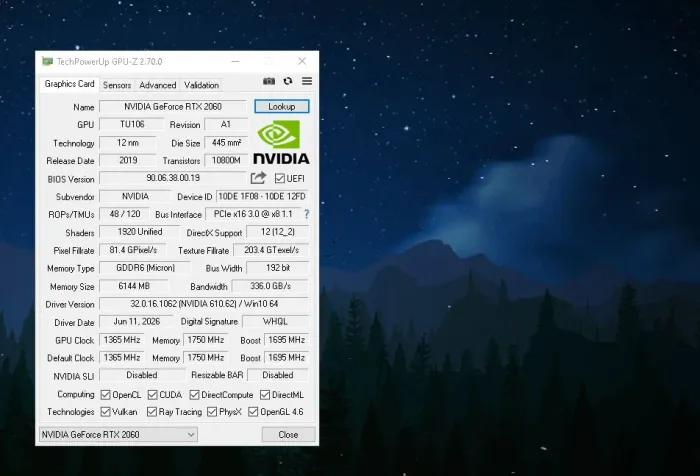Click the NVIDIA SLI value Disabled
Image resolution: width=700 pixels, height=476 pixels.
[142, 376]
